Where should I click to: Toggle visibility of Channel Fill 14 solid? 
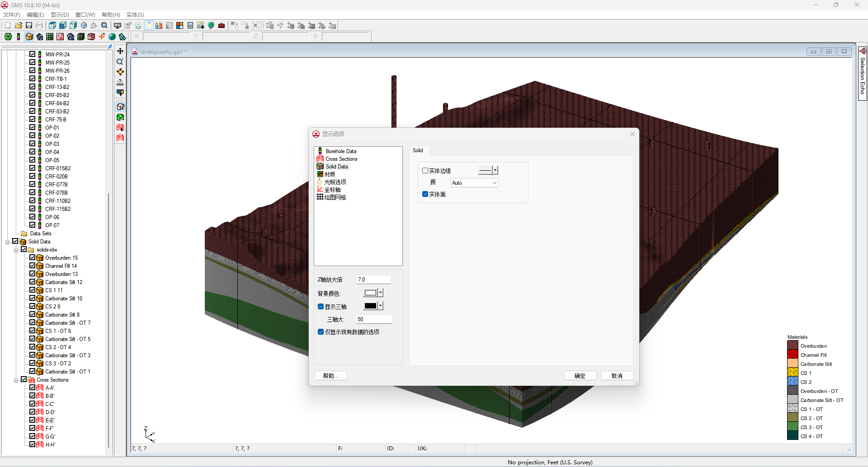click(x=33, y=266)
